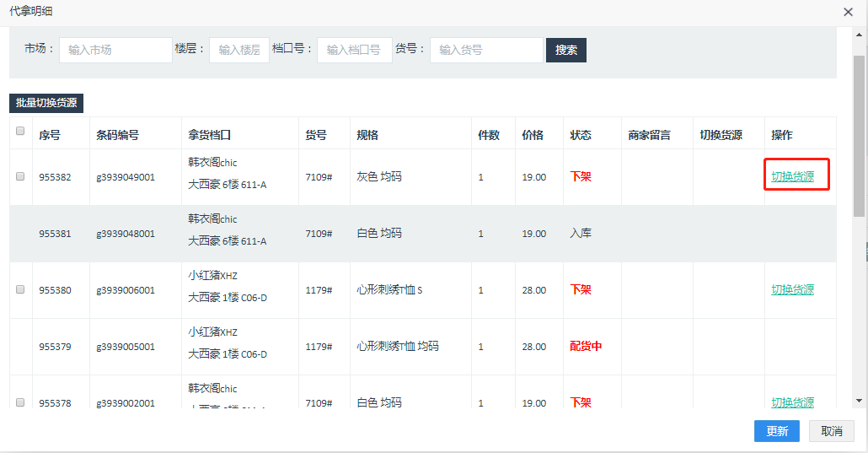Click the 输入货号 item number input
Screen dimensions: 868x453
click(x=486, y=50)
